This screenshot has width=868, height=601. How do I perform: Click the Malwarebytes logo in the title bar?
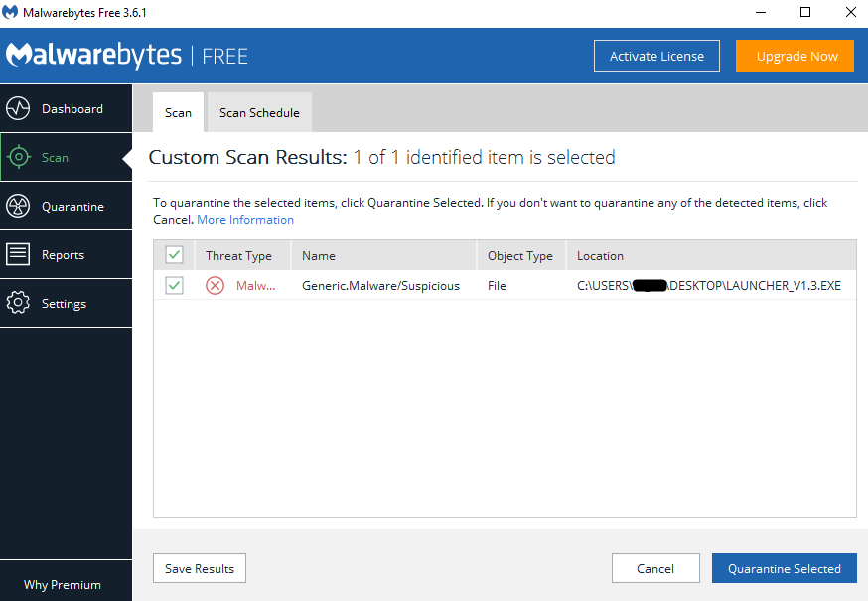[x=10, y=12]
